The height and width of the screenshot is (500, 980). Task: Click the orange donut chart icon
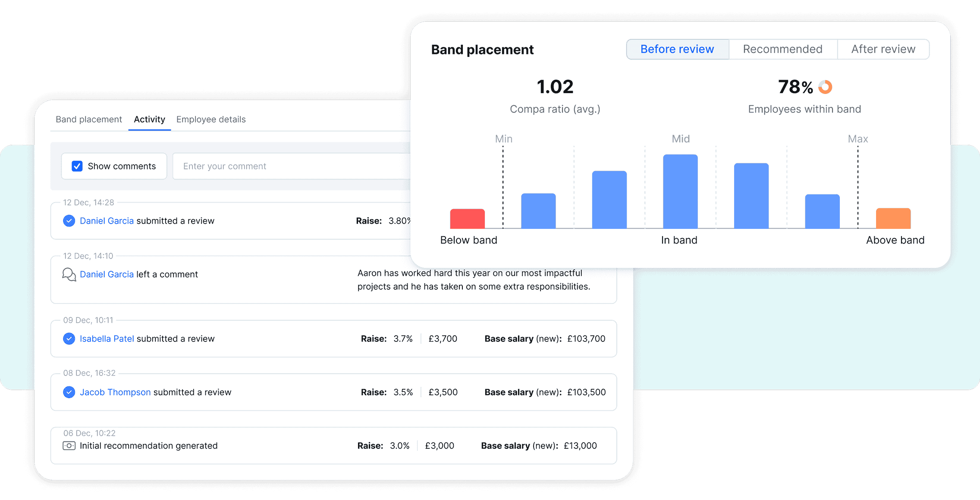click(x=825, y=87)
